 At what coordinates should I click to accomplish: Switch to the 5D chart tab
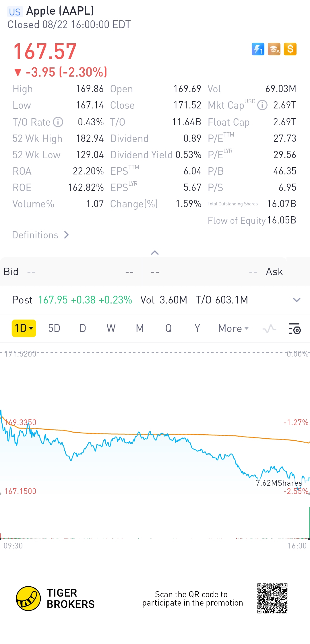[54, 328]
